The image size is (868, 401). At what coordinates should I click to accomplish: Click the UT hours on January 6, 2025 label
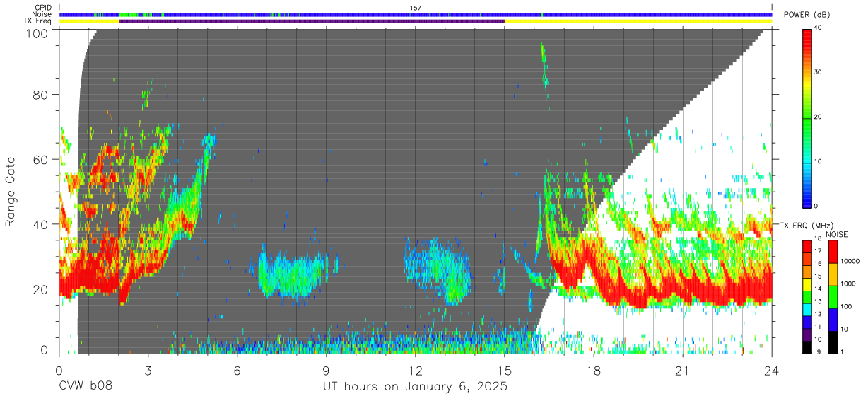415,387
